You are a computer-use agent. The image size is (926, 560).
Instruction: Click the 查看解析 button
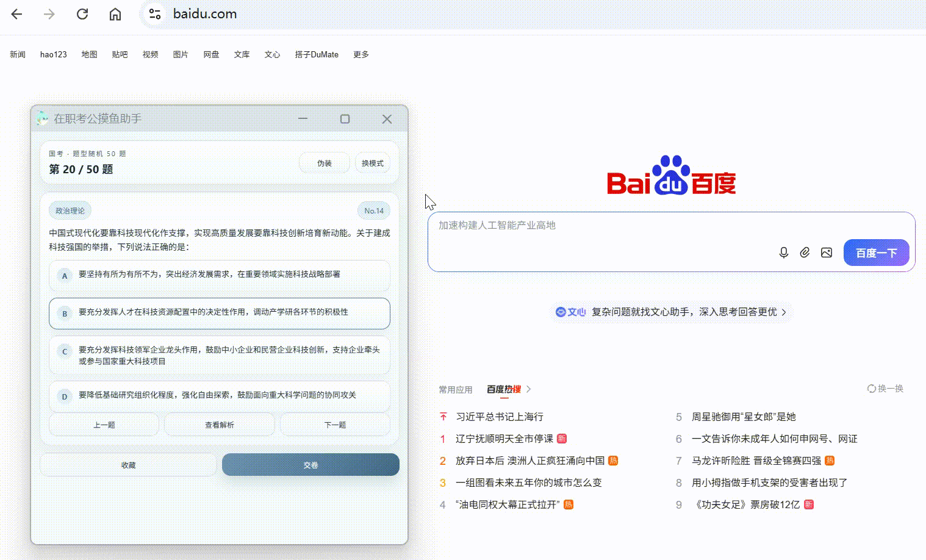220,425
